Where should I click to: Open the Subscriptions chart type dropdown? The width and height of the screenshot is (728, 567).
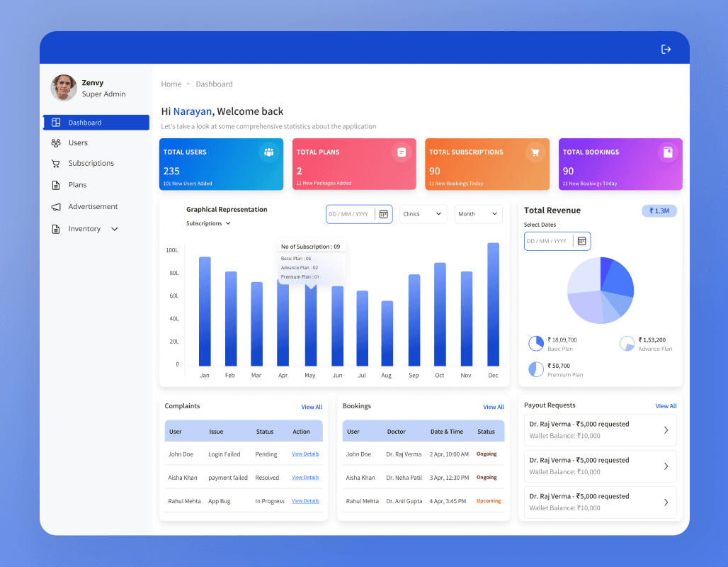tap(208, 223)
